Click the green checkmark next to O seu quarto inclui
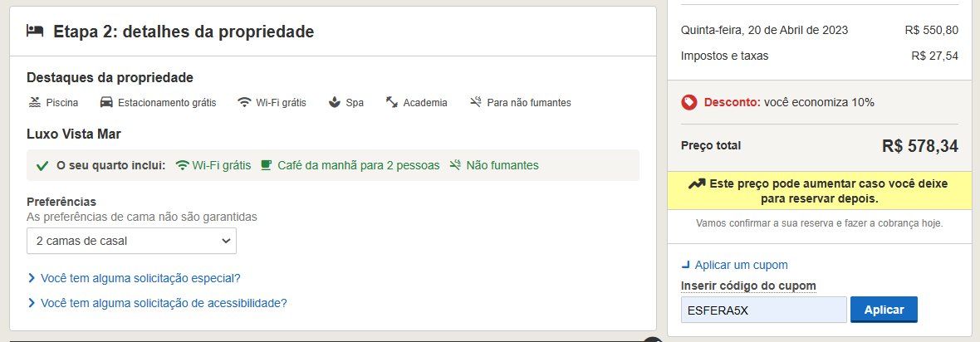 coord(42,165)
